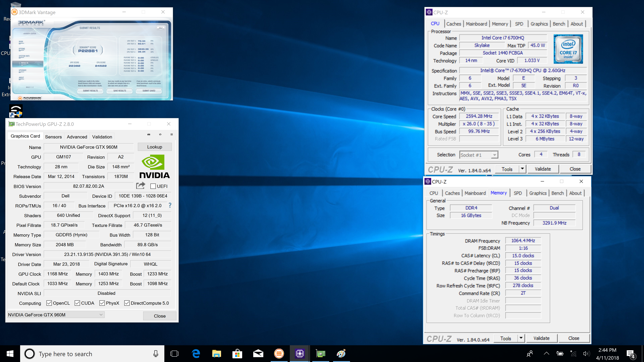Open Tools dropdown arrow in upper CPU-Z

(x=522, y=169)
